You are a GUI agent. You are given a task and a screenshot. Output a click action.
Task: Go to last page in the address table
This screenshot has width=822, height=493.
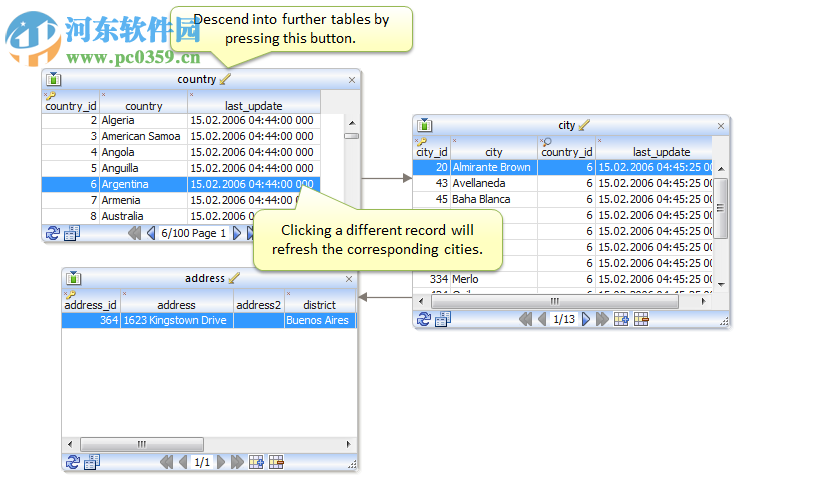[x=237, y=462]
